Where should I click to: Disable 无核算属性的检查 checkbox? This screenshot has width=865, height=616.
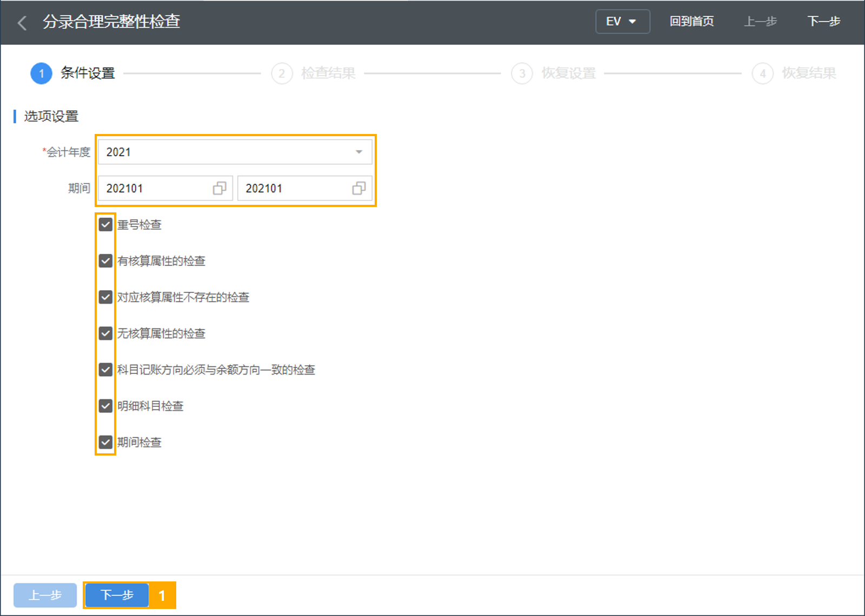(105, 333)
